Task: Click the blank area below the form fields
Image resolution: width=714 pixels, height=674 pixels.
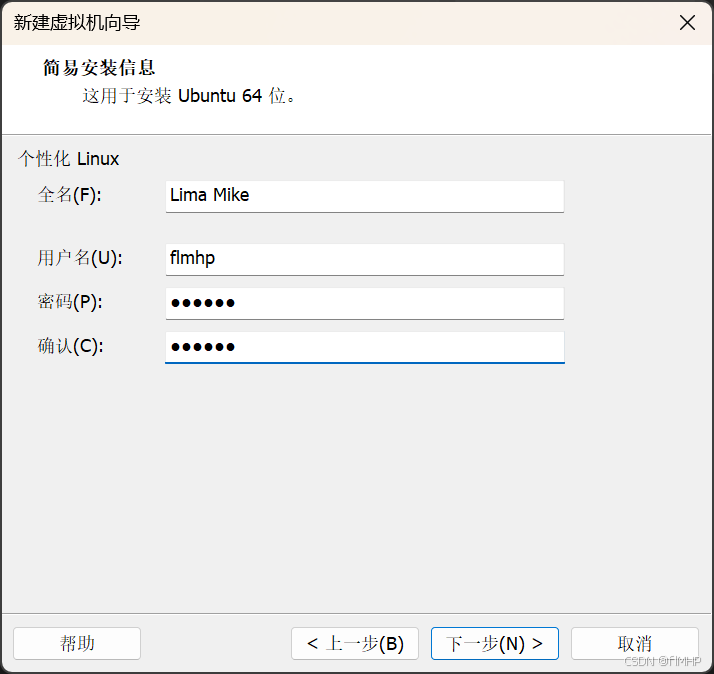Action: click(x=357, y=480)
